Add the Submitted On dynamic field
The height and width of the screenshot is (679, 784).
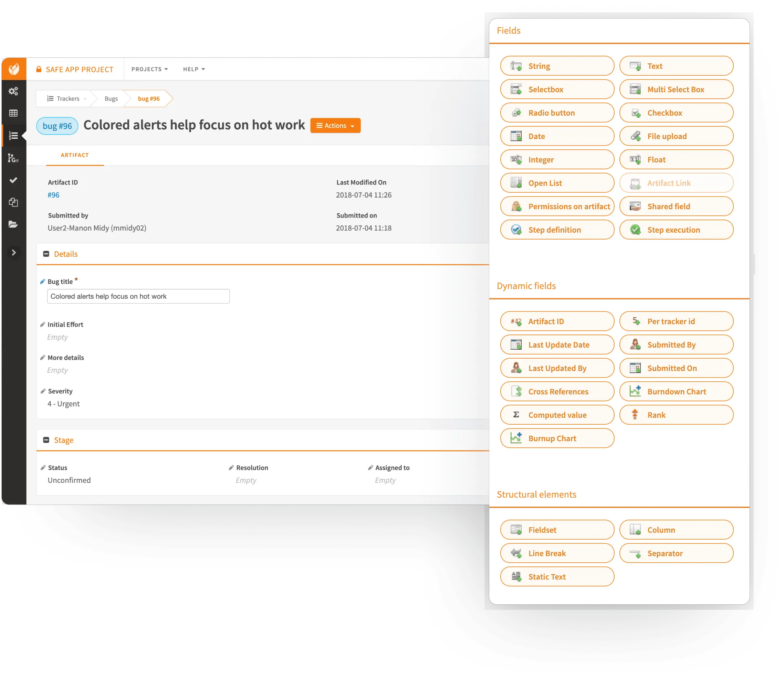[x=676, y=369]
